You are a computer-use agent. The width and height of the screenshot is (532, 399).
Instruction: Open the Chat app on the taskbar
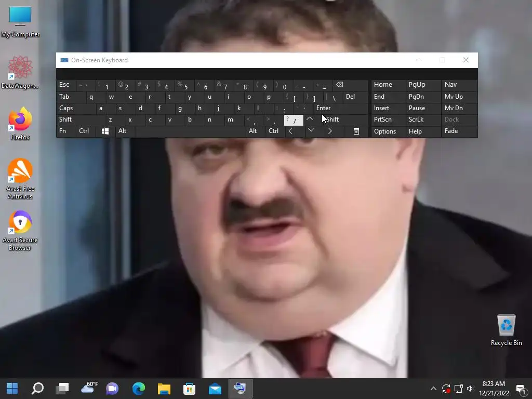[112, 389]
